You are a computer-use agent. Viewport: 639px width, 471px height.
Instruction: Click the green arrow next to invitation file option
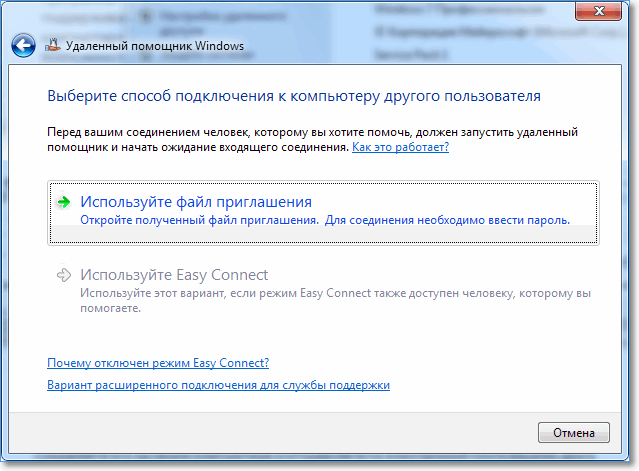64,202
